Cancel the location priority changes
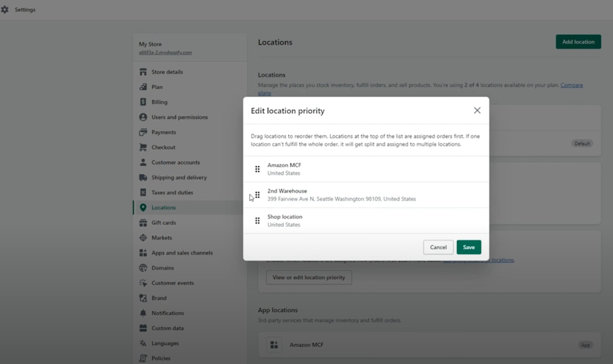The width and height of the screenshot is (613, 364). click(438, 247)
